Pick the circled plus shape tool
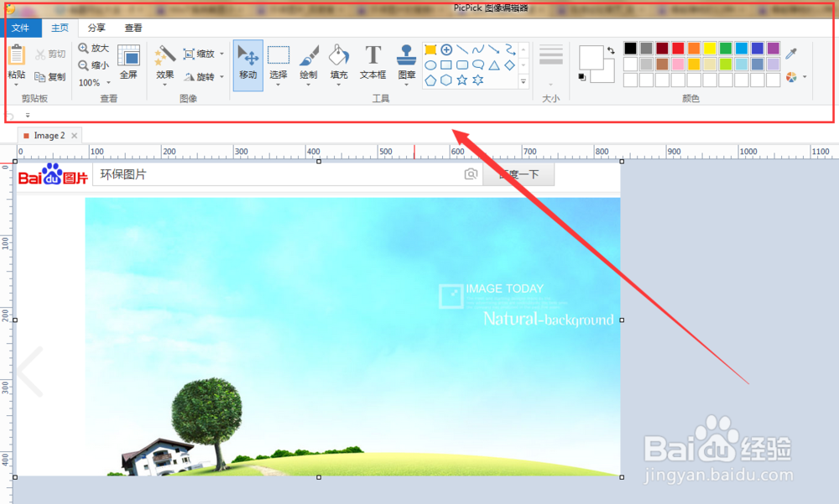The image size is (839, 504). click(446, 49)
